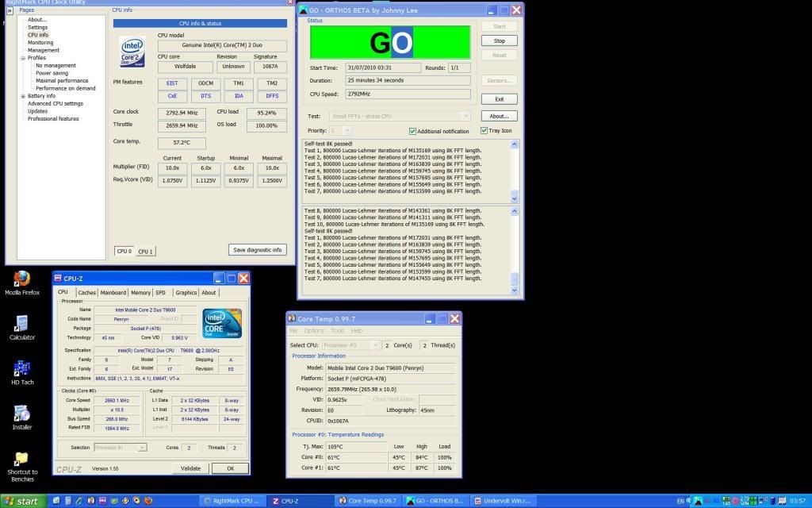Select Power saving profile in RightMark tree

point(52,73)
